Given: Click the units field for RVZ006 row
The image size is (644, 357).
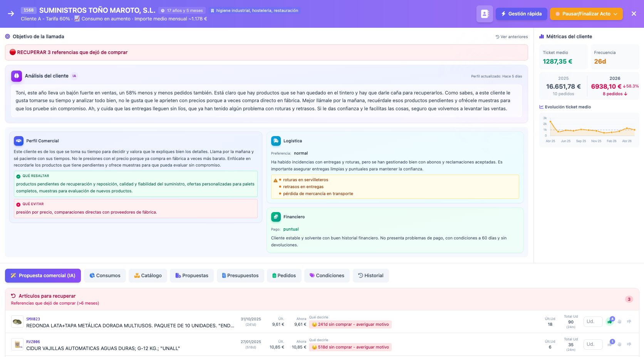Looking at the screenshot, I should tap(593, 344).
